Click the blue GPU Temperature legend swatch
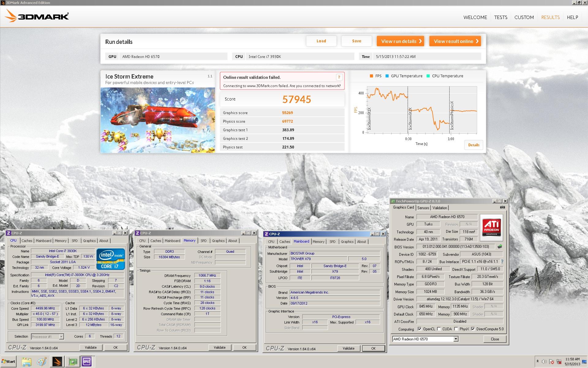Image resolution: width=588 pixels, height=368 pixels. point(387,76)
